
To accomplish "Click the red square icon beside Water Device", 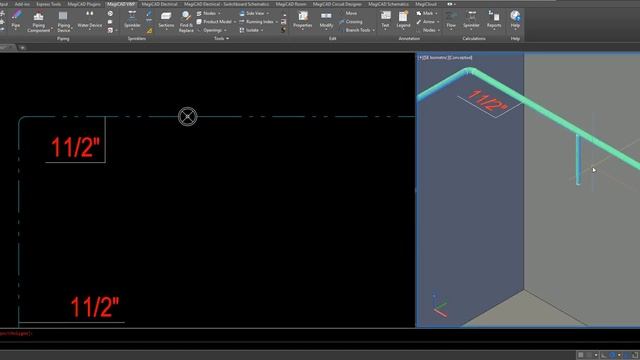I will pos(110,30).
